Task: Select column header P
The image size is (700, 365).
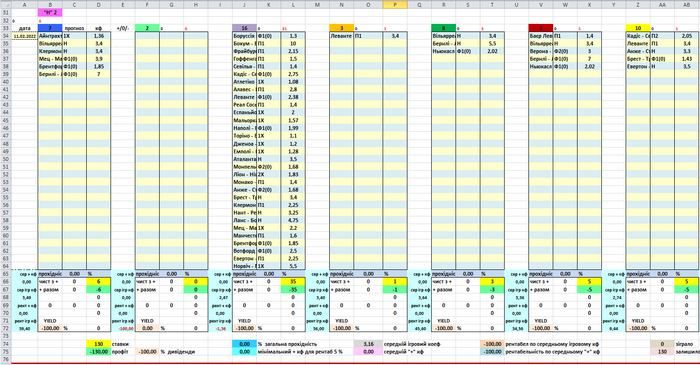Action: [395, 5]
